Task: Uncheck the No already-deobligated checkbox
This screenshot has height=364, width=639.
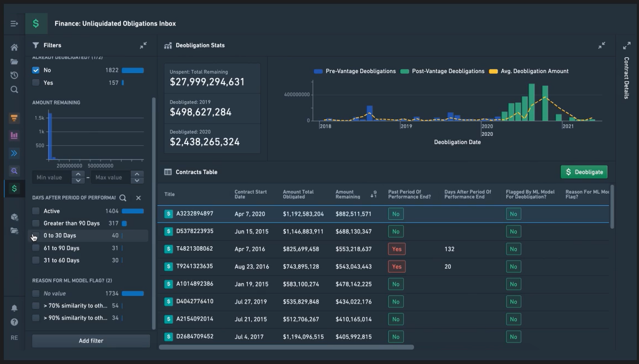Action: click(36, 70)
